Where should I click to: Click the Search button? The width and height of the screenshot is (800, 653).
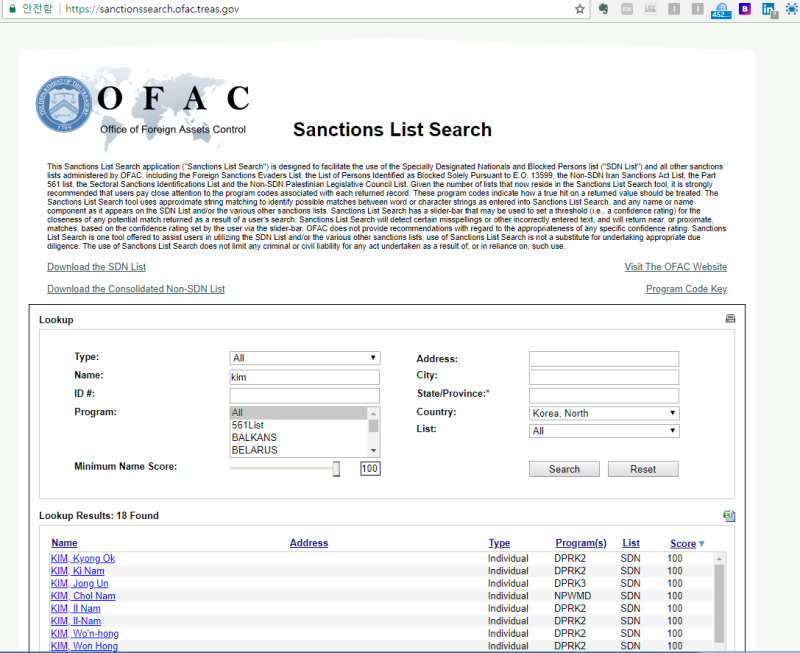[x=564, y=468]
